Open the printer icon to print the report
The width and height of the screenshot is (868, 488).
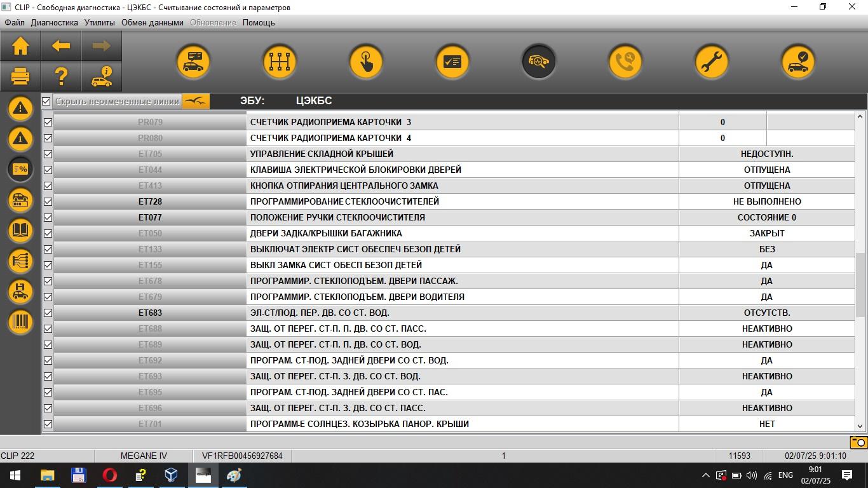[20, 76]
